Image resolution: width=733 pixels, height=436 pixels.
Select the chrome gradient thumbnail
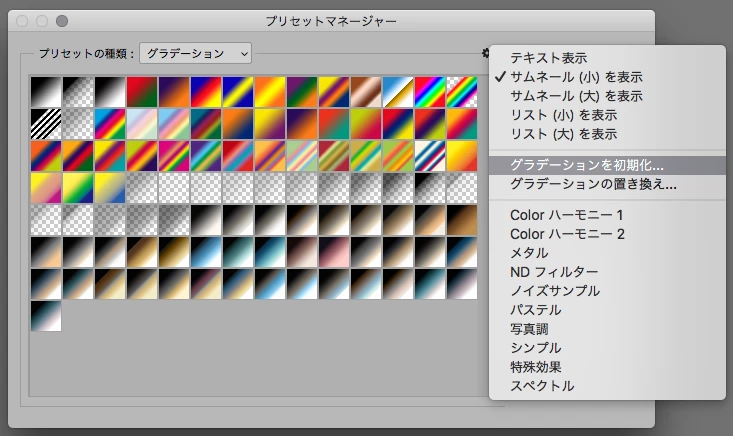398,92
